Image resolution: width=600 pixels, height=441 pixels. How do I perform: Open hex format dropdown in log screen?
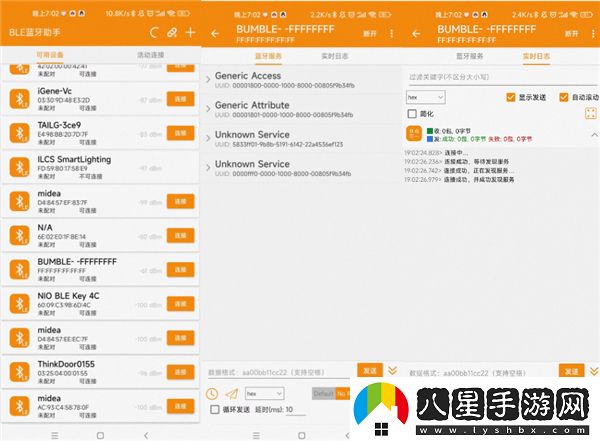tap(424, 97)
